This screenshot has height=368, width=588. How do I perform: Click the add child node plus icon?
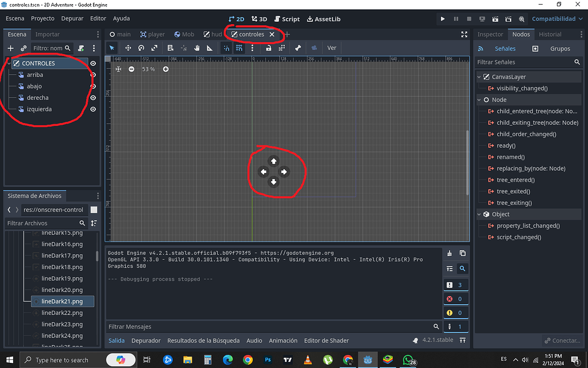click(x=10, y=48)
